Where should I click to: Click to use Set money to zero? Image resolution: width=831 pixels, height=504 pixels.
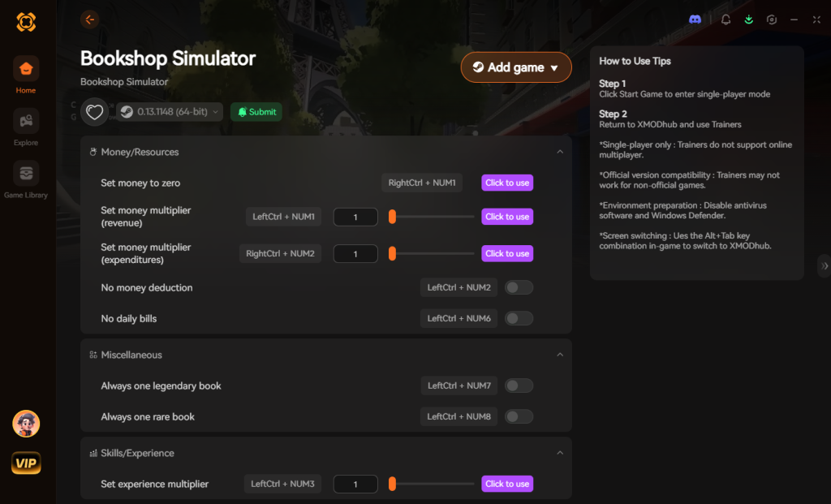click(x=507, y=183)
